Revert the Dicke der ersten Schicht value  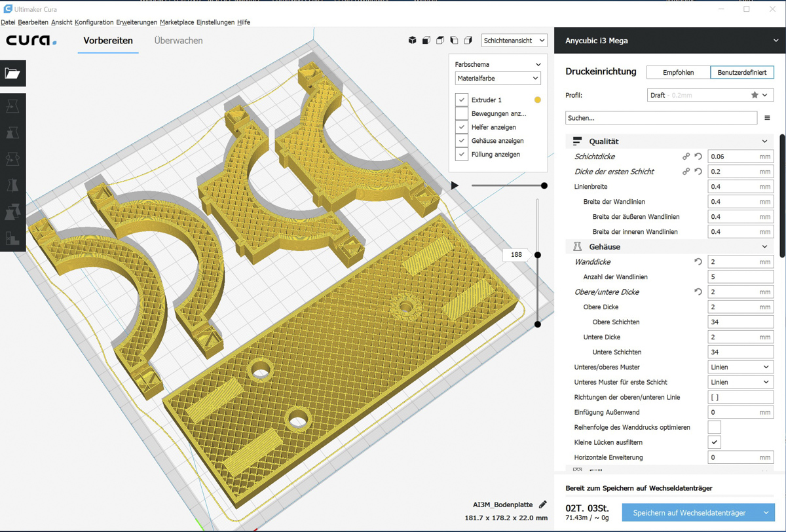(x=698, y=172)
